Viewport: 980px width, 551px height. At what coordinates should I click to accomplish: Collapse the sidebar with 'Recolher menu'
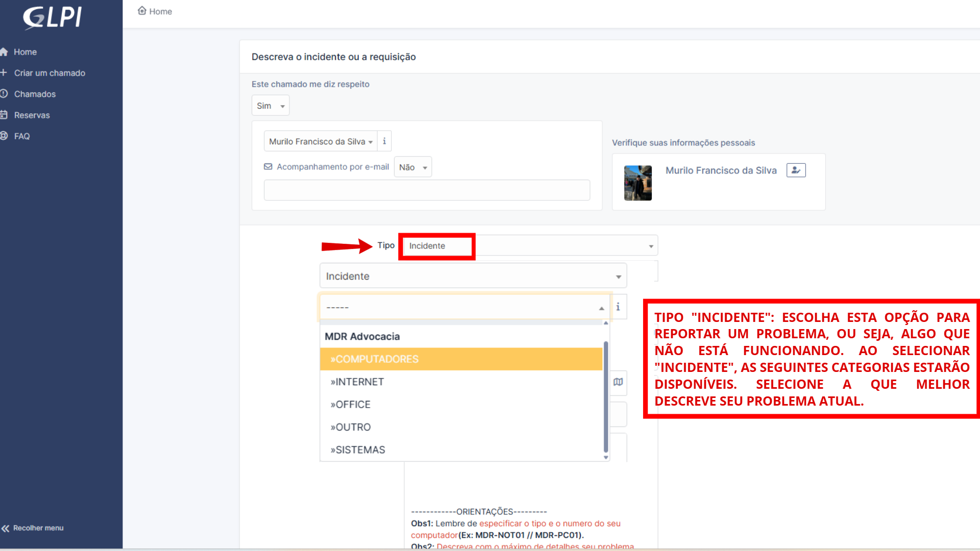tap(33, 528)
